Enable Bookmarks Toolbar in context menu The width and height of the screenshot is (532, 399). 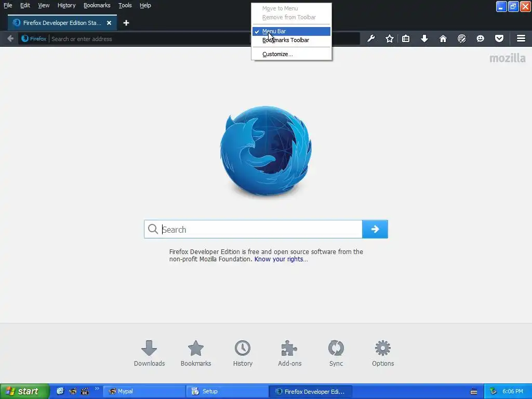point(291,40)
